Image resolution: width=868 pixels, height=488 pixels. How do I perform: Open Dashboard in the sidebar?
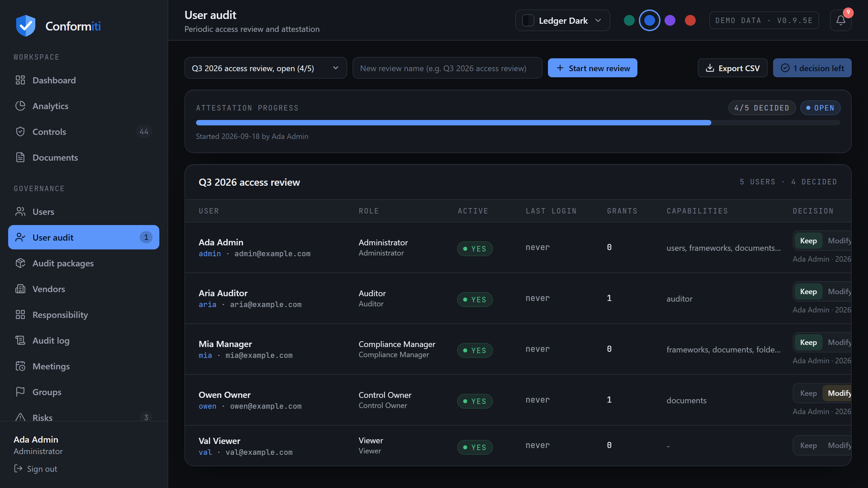(x=83, y=80)
